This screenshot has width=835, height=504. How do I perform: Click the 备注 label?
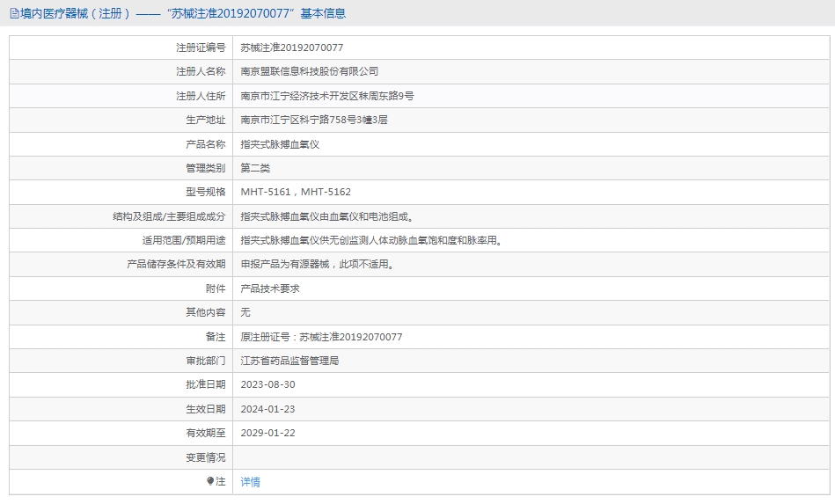click(x=216, y=337)
